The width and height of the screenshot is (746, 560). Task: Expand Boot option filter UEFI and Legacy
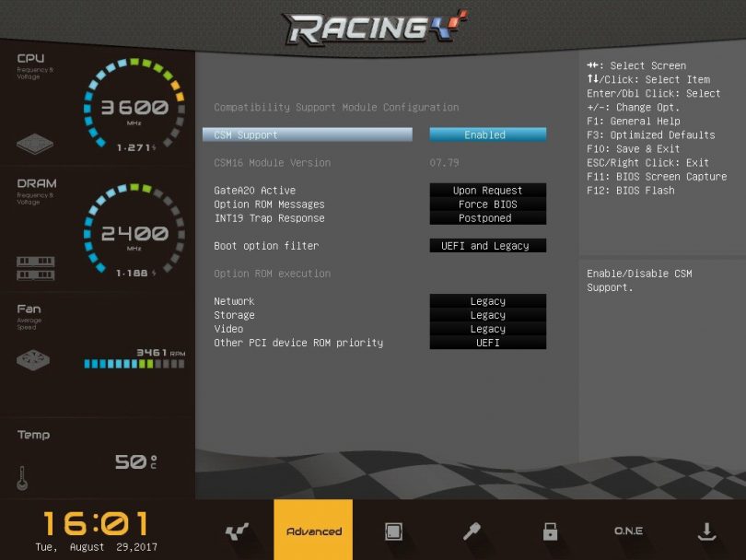point(487,246)
